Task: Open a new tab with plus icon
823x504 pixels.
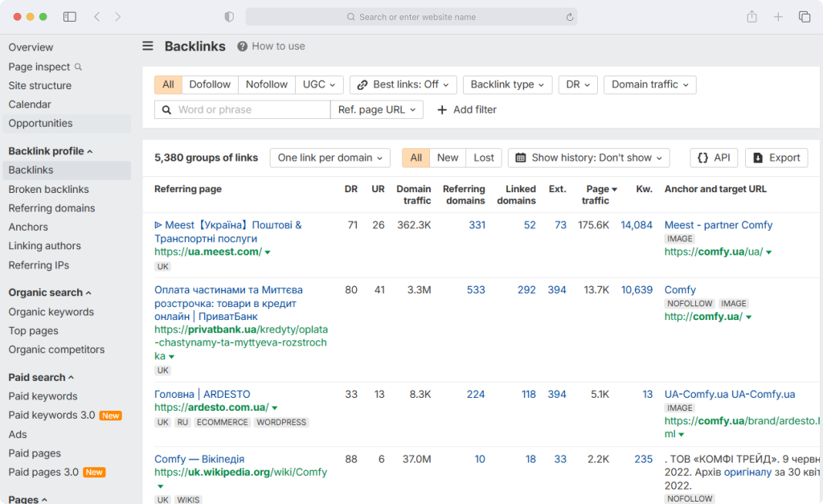Action: (778, 17)
